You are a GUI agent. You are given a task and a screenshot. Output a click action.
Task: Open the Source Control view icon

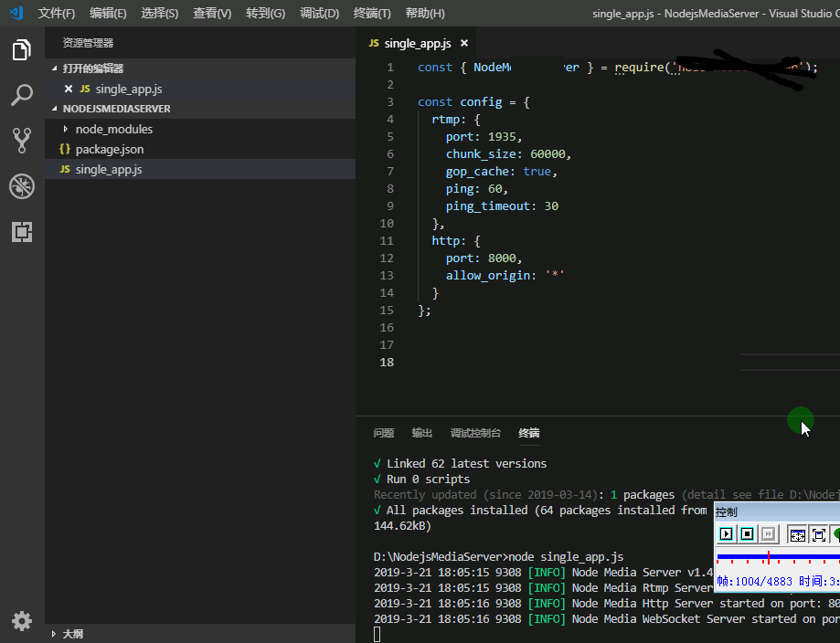pos(21,141)
